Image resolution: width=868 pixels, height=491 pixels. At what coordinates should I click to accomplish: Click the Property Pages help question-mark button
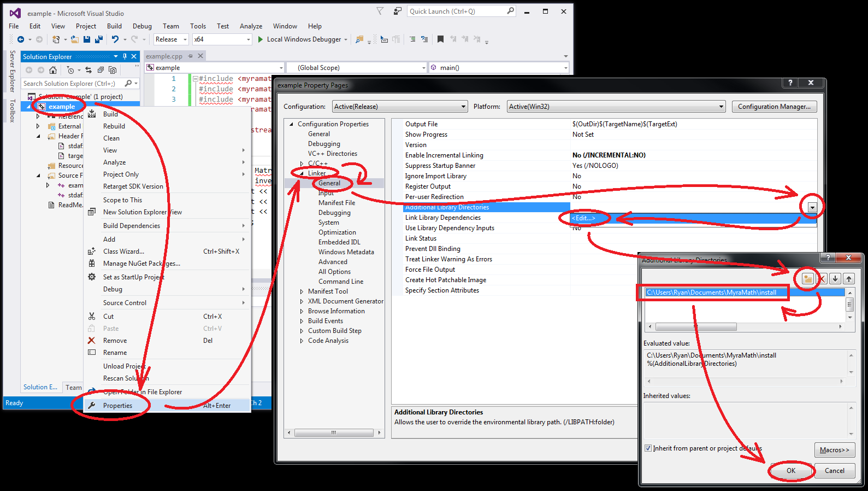[790, 83]
